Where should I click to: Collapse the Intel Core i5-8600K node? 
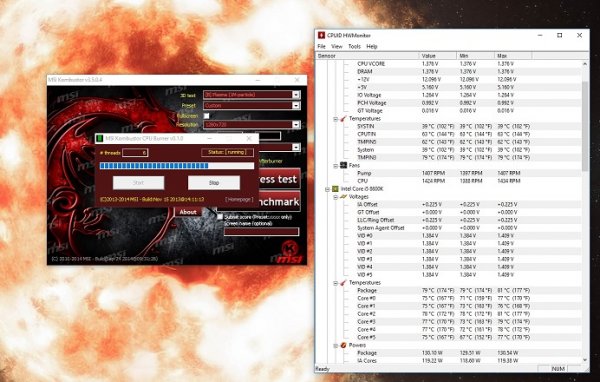pos(327,189)
